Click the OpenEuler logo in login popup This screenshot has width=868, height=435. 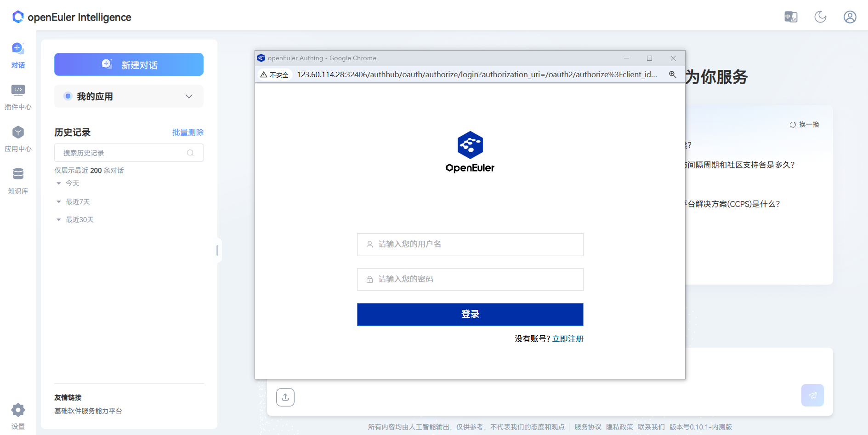coord(470,152)
